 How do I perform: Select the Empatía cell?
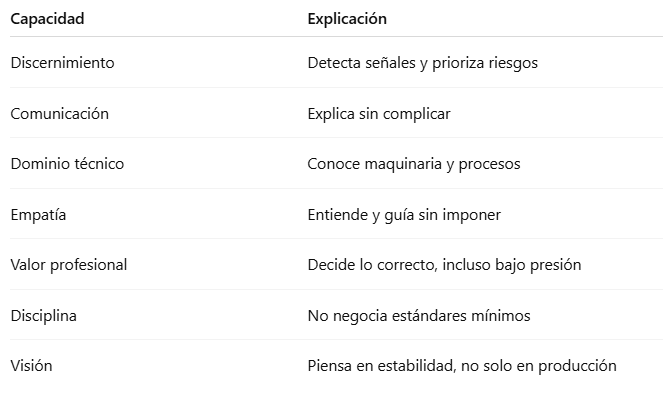click(37, 215)
